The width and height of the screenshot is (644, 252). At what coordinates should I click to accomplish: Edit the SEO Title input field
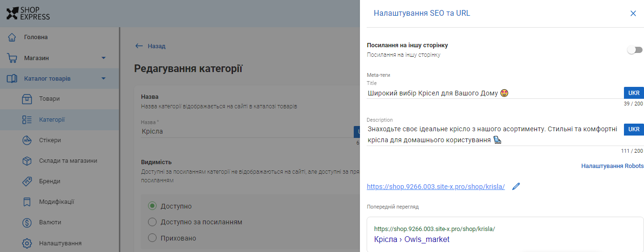(495, 93)
